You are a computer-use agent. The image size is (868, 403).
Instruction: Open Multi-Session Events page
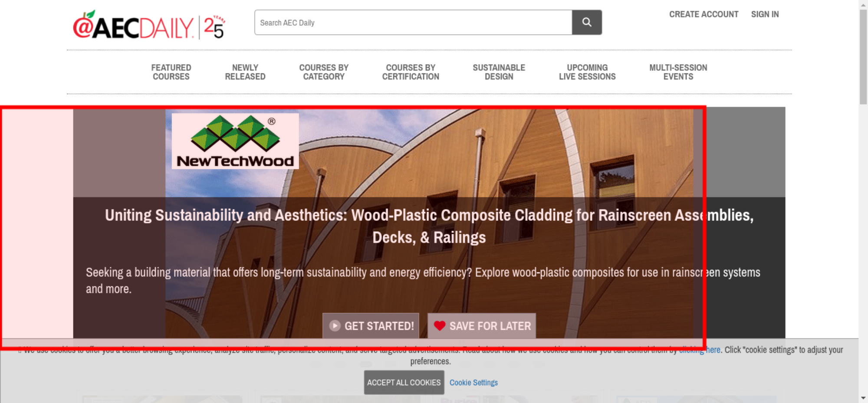point(678,72)
